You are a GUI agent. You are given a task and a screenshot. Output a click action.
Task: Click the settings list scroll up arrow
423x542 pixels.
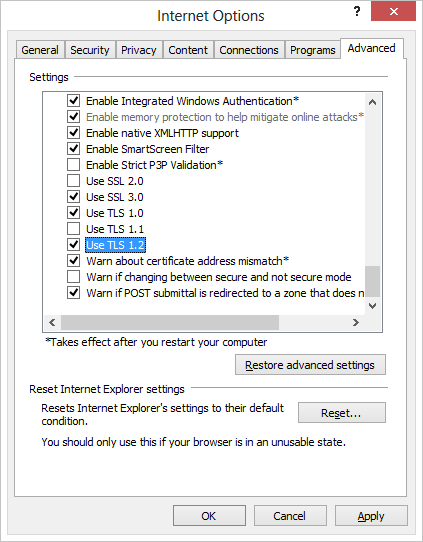pos(372,102)
